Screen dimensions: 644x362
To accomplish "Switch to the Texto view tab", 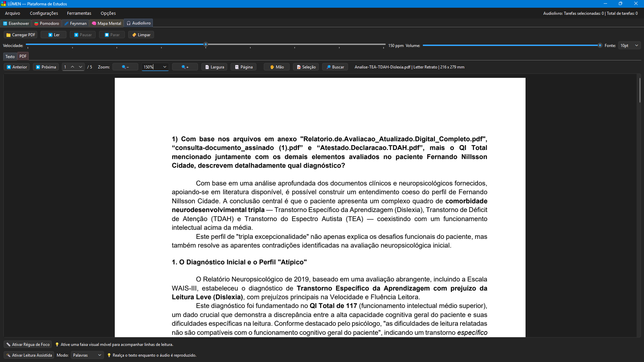I will pos(10,57).
